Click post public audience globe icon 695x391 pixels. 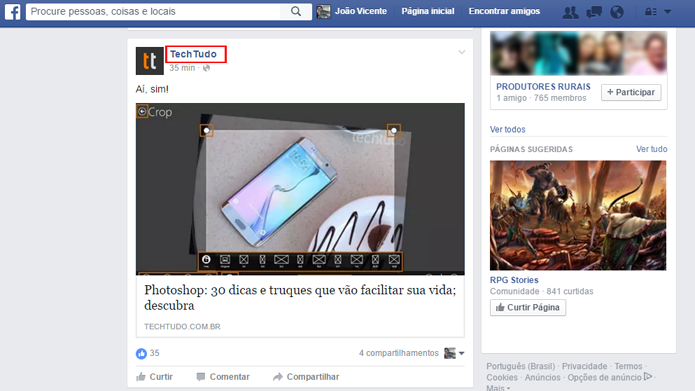(x=206, y=68)
